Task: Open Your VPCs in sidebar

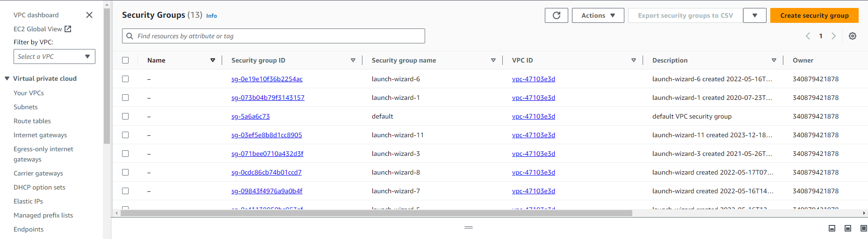Action: click(x=29, y=93)
